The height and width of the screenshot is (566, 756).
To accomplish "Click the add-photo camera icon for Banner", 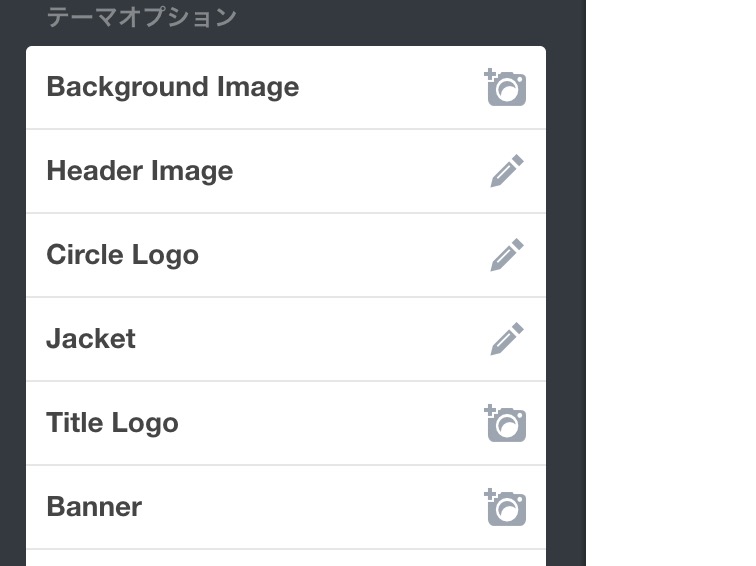I will [505, 507].
